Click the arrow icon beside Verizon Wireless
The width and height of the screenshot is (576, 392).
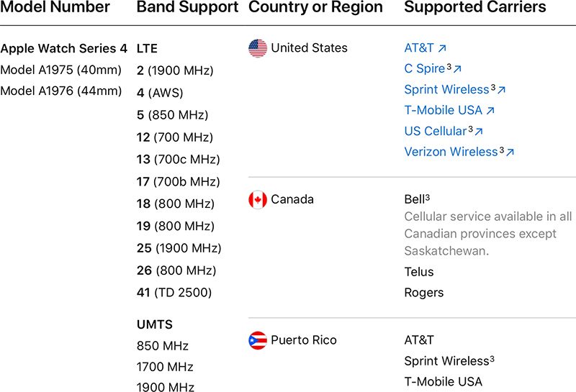click(x=510, y=152)
